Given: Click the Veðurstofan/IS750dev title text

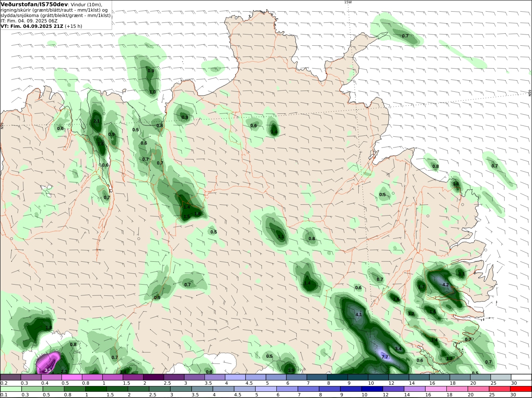Looking at the screenshot, I should (34, 4).
